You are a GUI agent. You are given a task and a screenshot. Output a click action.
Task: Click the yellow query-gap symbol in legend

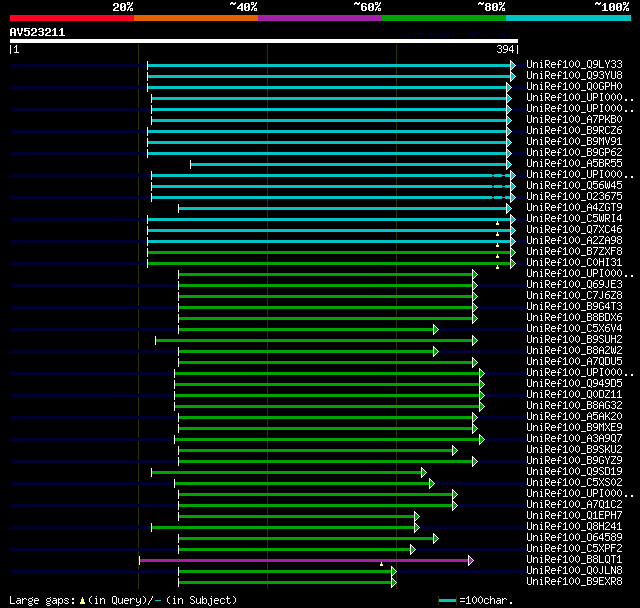pyautogui.click(x=82, y=600)
